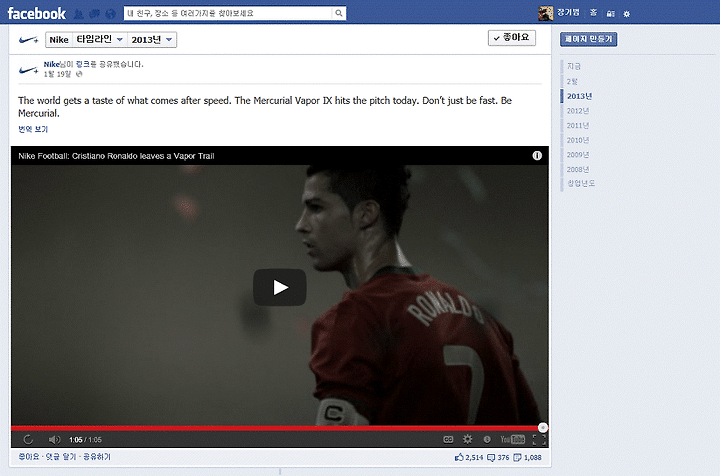Click the search magnifier button
This screenshot has width=720, height=476.
pos(339,13)
